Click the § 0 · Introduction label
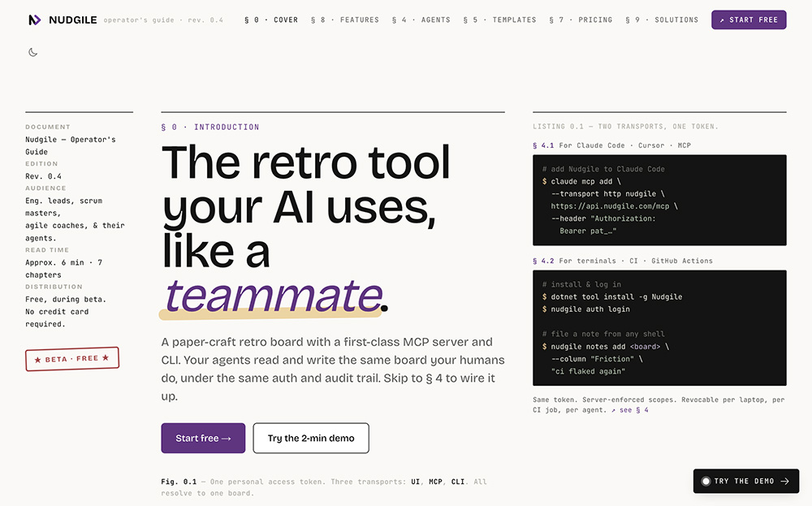812x506 pixels. 210,127
